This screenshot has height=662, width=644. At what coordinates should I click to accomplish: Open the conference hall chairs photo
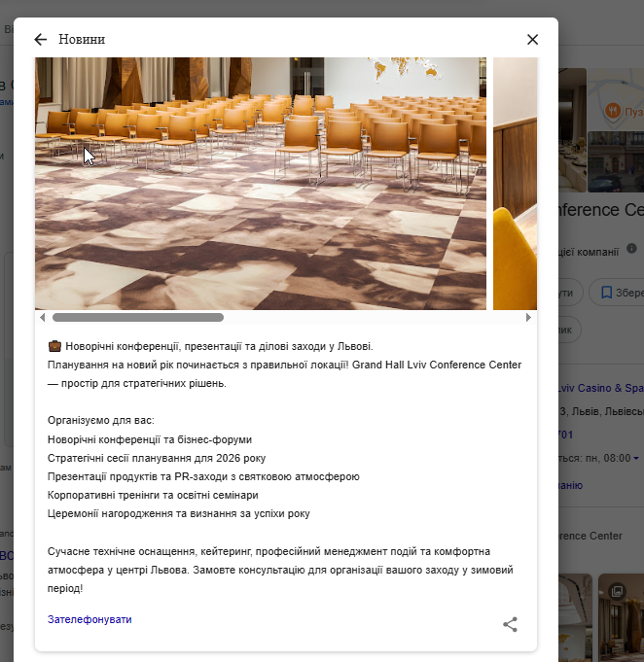click(x=261, y=184)
